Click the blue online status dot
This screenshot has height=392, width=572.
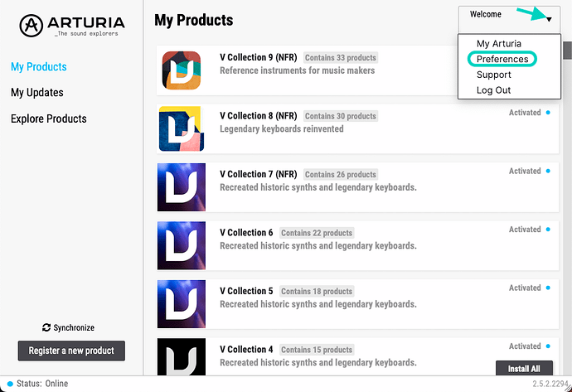tap(10, 384)
